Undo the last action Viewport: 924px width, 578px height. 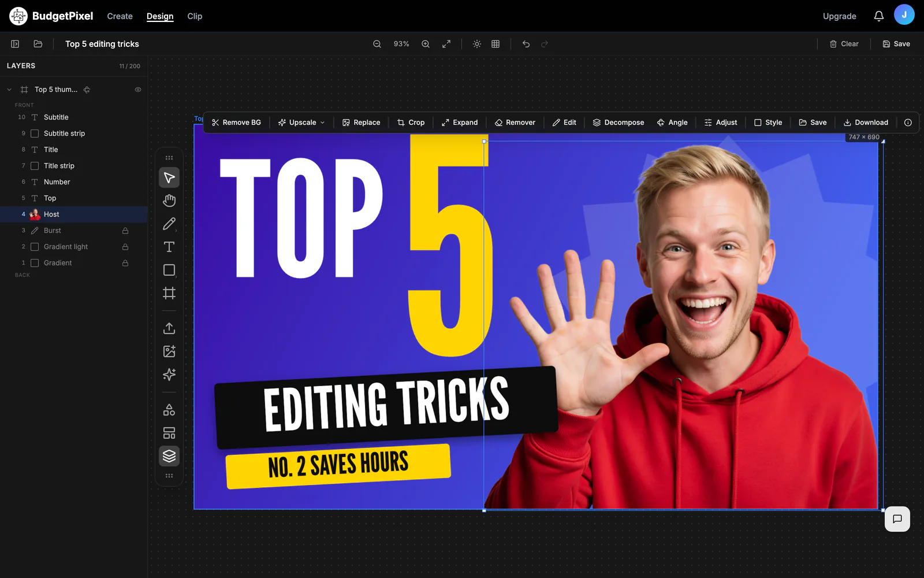[526, 44]
